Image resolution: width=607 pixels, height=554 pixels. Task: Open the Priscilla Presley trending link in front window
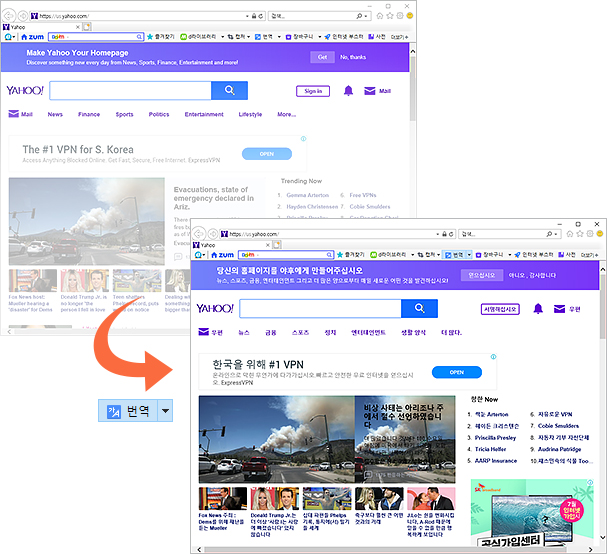(x=496, y=437)
